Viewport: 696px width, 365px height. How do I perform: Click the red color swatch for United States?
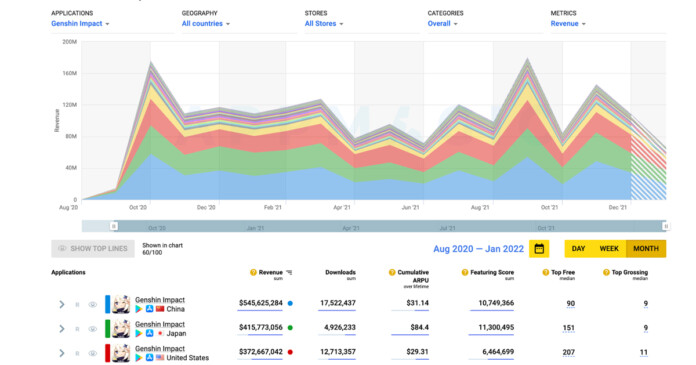pos(107,353)
